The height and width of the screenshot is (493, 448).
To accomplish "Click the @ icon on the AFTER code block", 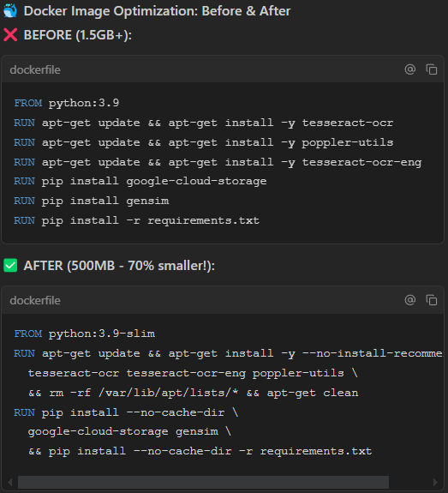I will point(410,300).
